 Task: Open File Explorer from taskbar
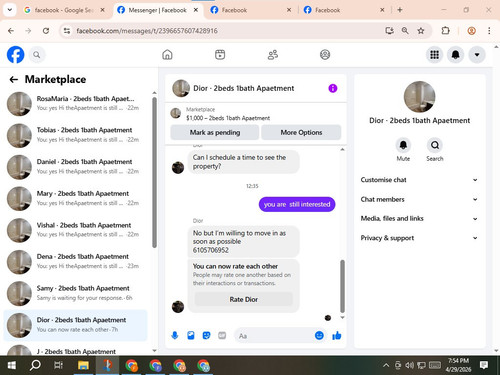(x=83, y=366)
